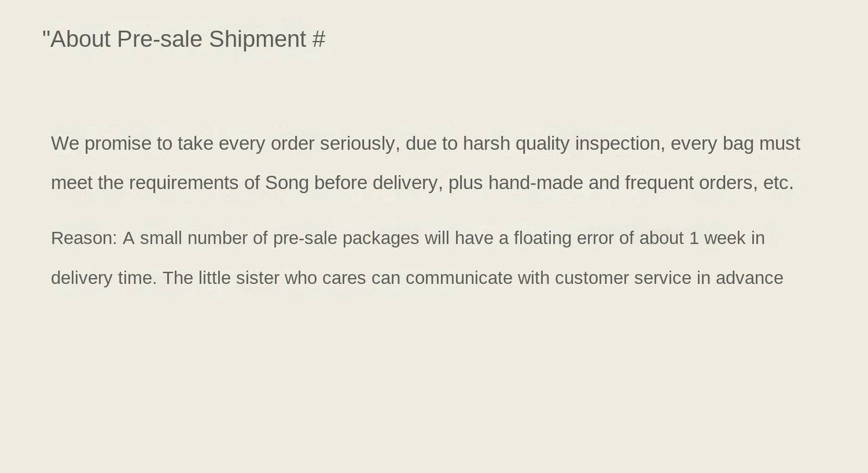Click the opening quotation mark before "About"
This screenshot has width=868, height=473.
pyautogui.click(x=46, y=35)
